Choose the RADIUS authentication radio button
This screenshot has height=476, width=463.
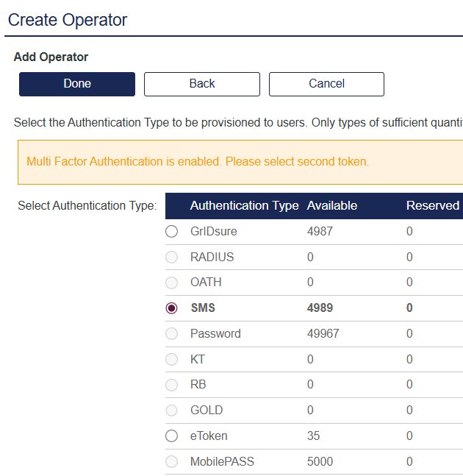(172, 257)
